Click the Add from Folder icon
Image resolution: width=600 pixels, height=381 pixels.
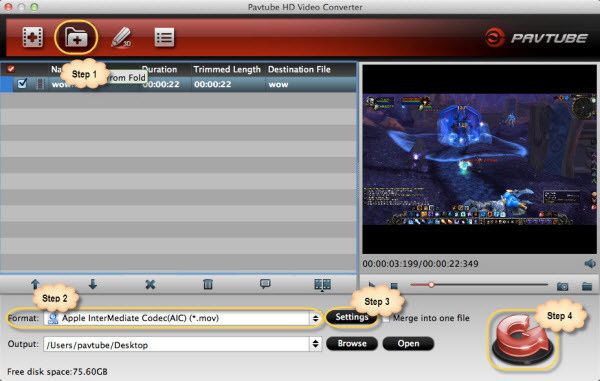76,37
